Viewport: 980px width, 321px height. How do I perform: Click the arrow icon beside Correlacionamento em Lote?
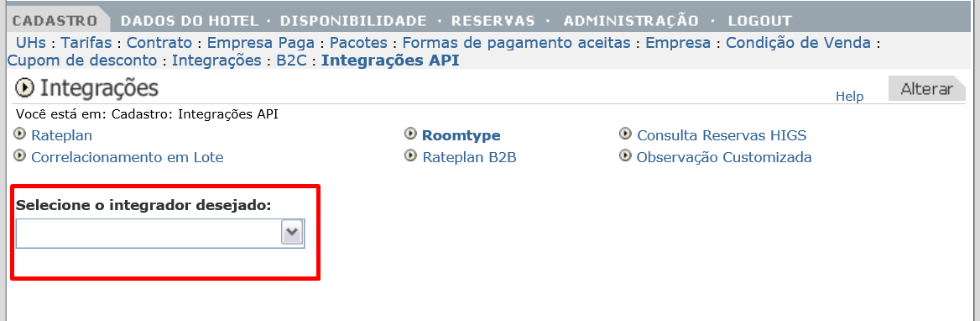tap(21, 155)
